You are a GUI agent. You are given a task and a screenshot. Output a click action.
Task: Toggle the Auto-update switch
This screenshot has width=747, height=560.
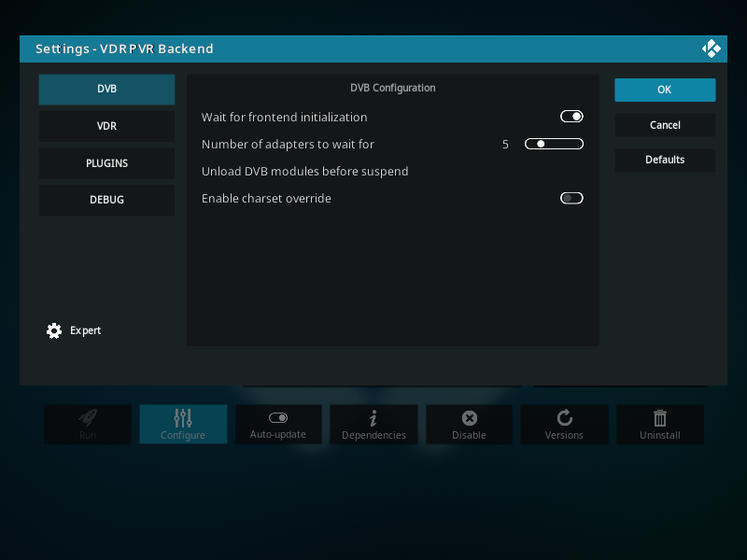click(x=278, y=417)
